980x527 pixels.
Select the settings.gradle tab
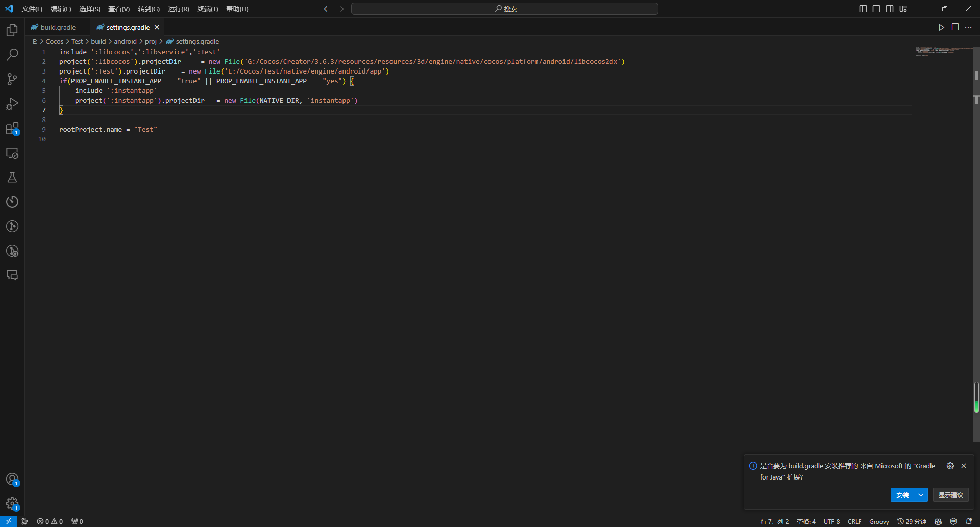coord(127,27)
